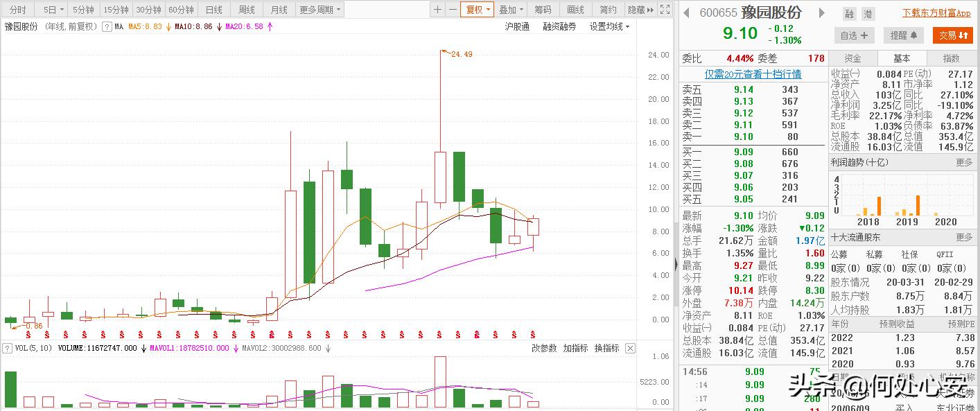
Task: Switch to 资金 tab
Action: click(x=853, y=58)
